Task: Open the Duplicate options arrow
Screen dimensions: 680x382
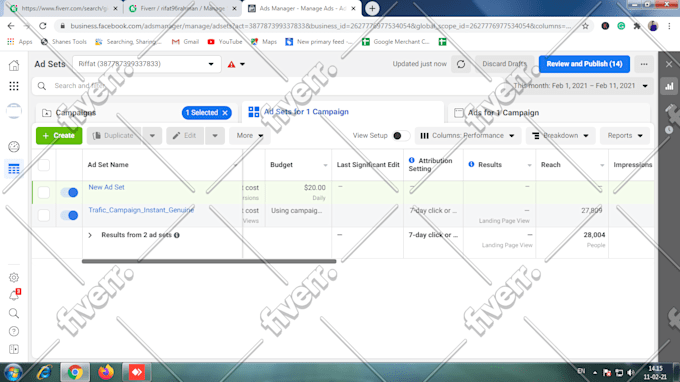Action: click(x=152, y=136)
